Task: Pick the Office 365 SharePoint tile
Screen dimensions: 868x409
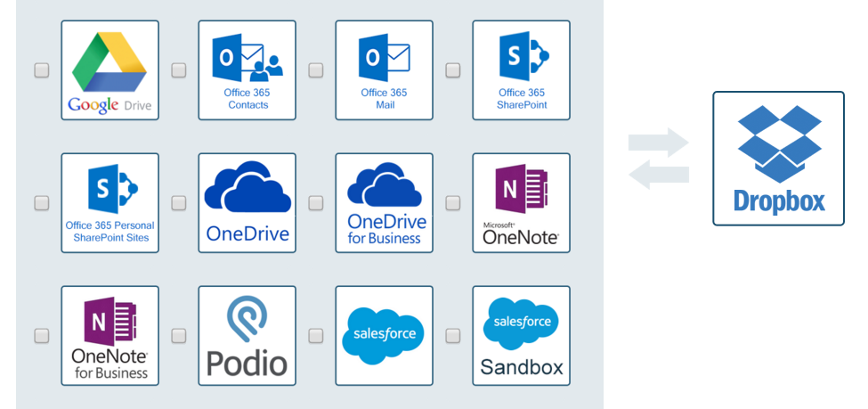Action: 521,70
